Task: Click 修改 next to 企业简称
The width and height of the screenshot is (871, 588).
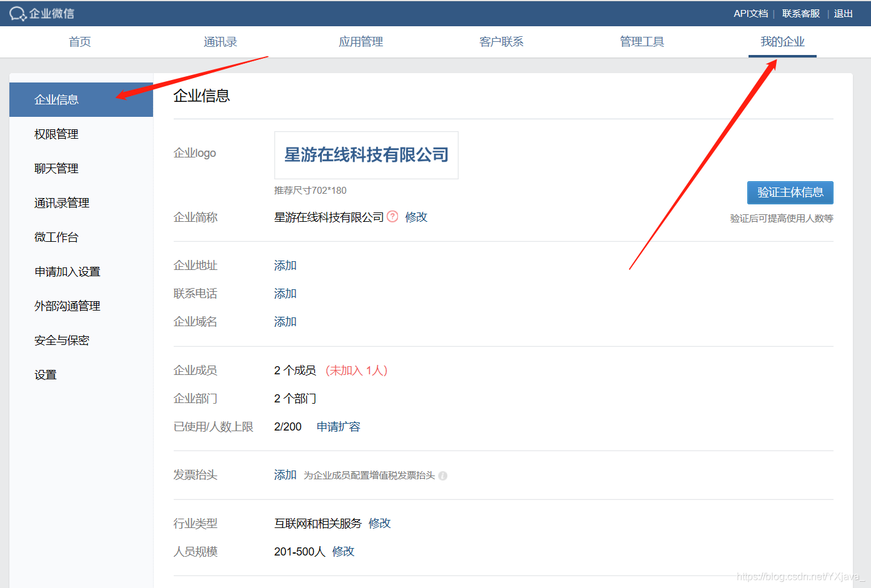Action: coord(416,217)
